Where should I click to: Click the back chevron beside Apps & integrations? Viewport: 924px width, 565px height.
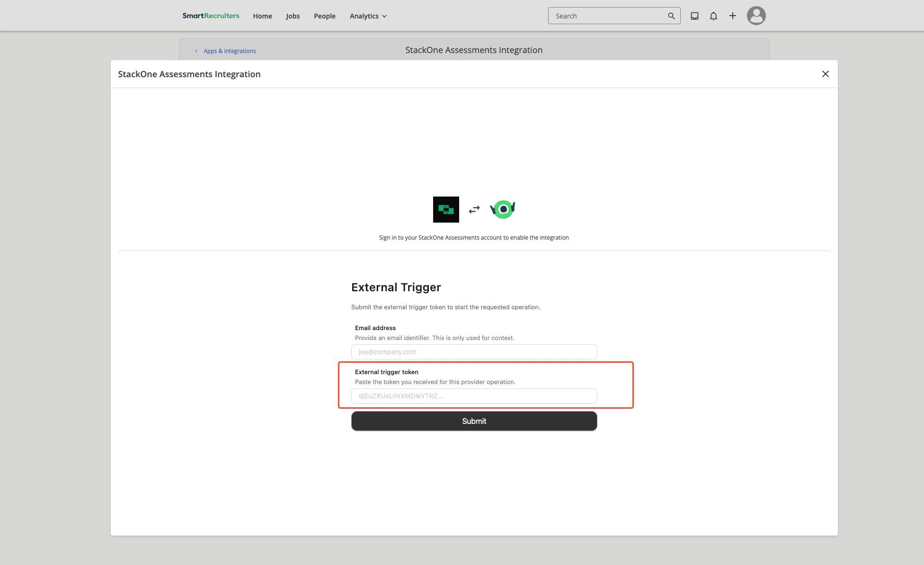click(x=196, y=51)
